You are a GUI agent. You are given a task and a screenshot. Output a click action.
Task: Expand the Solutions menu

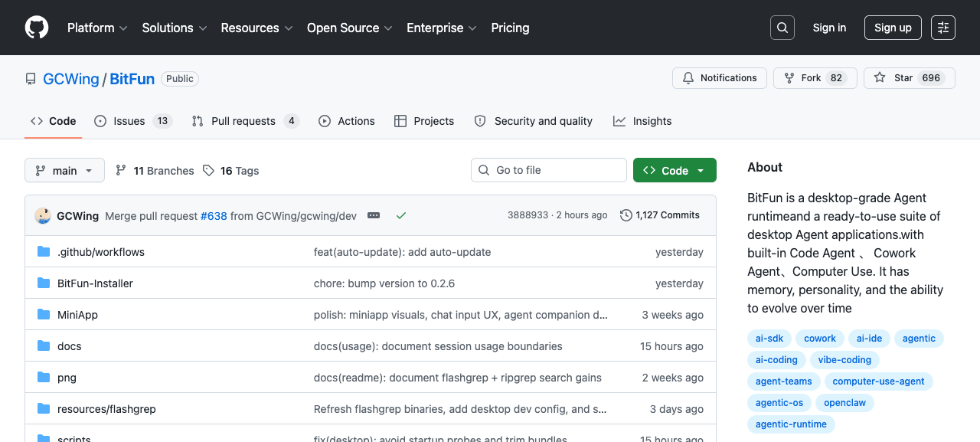[175, 28]
